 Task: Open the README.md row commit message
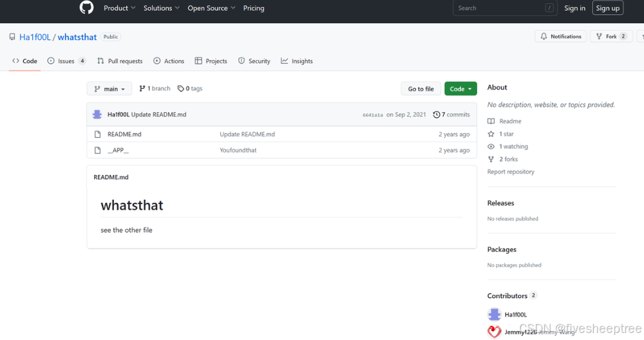pos(247,135)
